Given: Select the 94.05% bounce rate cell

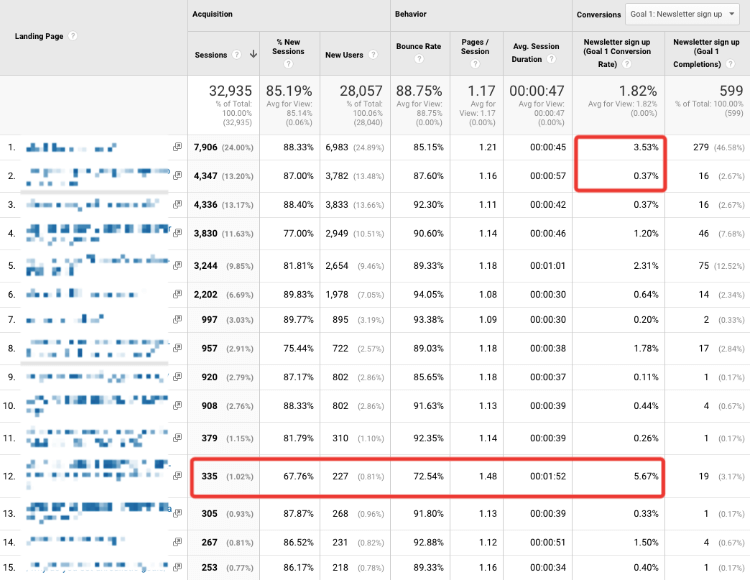Looking at the screenshot, I should (x=429, y=295).
